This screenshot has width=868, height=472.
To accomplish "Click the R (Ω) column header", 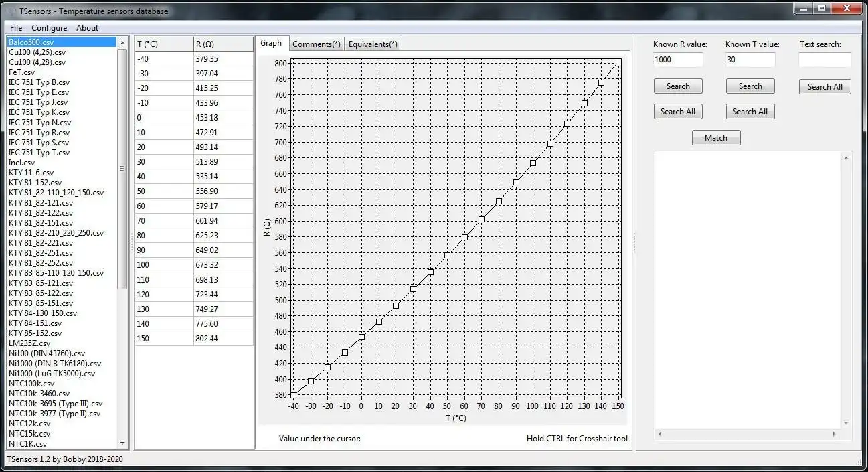I will pos(224,44).
